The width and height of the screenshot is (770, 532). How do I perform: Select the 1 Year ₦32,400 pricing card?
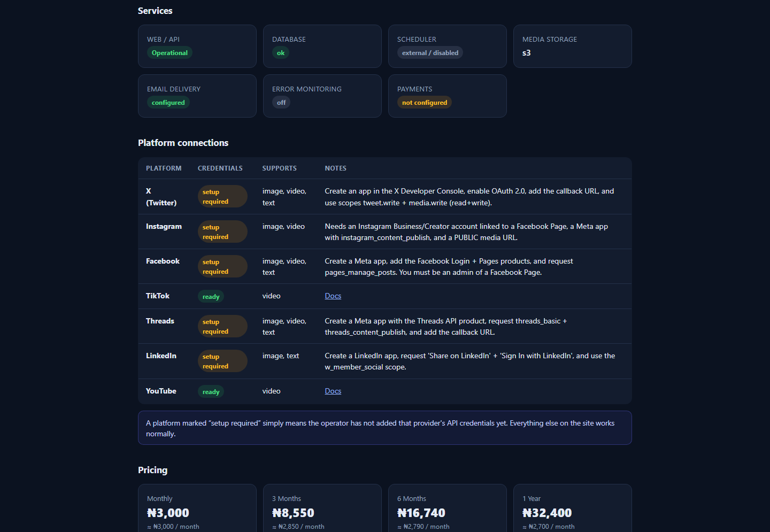coord(573,508)
